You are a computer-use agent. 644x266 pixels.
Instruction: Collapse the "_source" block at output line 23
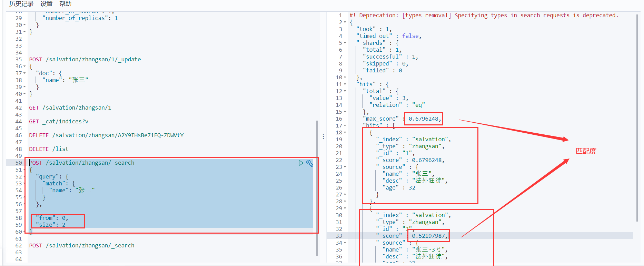pyautogui.click(x=345, y=167)
